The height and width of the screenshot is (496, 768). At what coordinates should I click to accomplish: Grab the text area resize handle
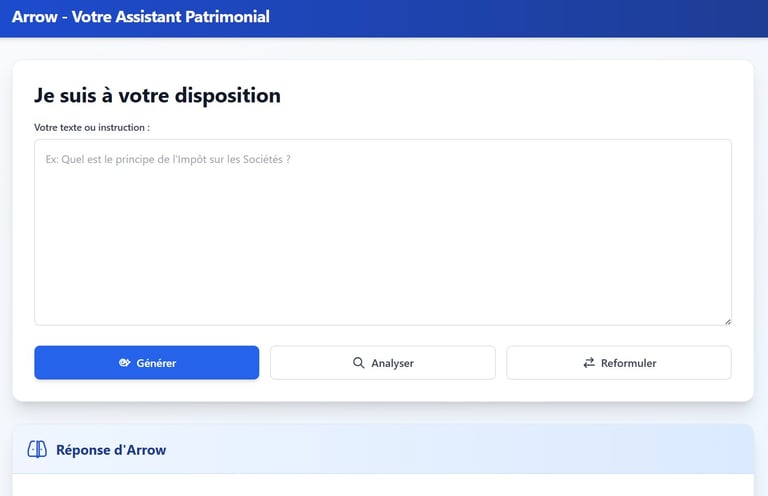coord(728,322)
